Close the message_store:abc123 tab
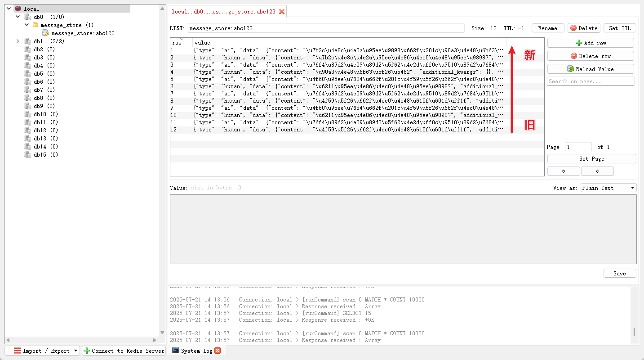644x360 pixels. (x=282, y=12)
